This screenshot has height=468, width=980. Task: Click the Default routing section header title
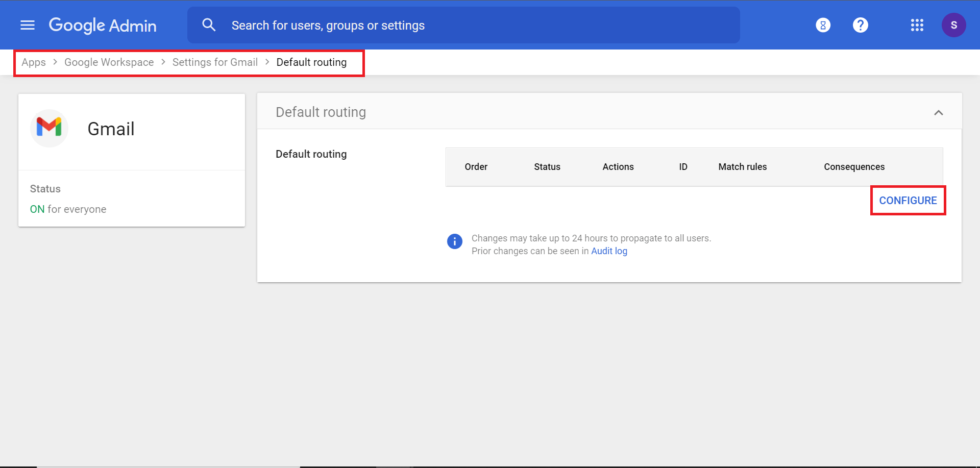(321, 112)
